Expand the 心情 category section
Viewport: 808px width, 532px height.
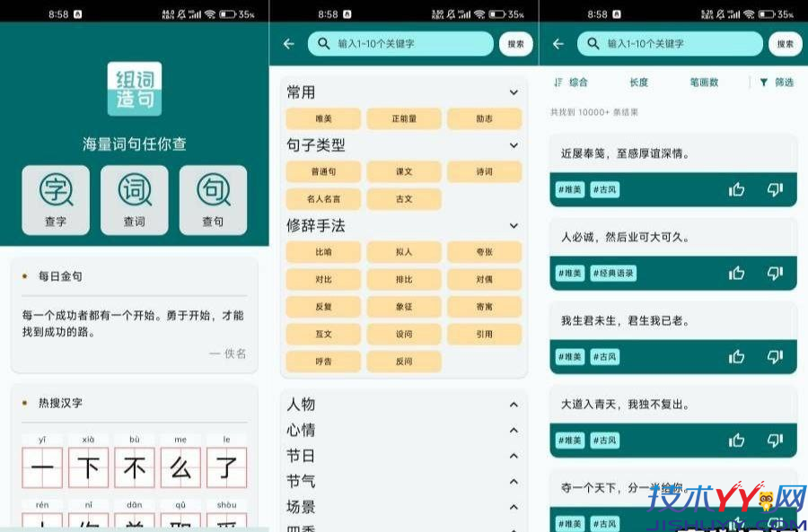point(514,431)
